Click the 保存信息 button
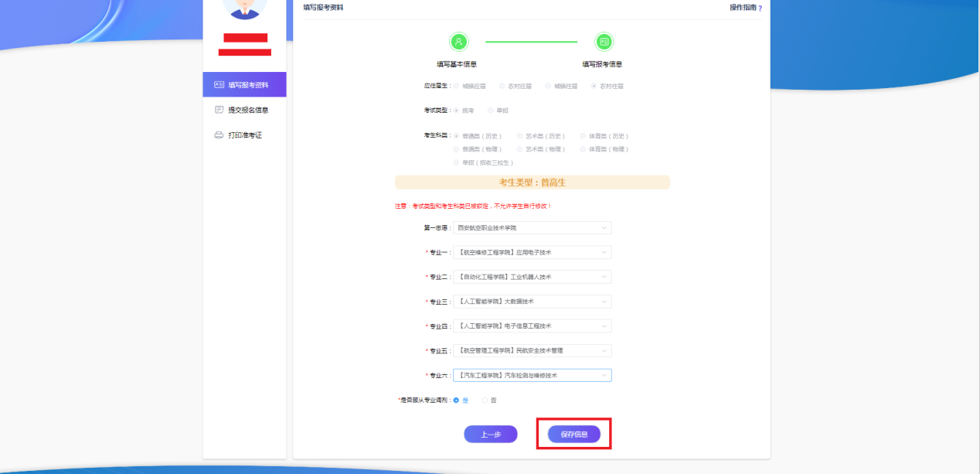Viewport: 980px width, 474px height. [574, 435]
